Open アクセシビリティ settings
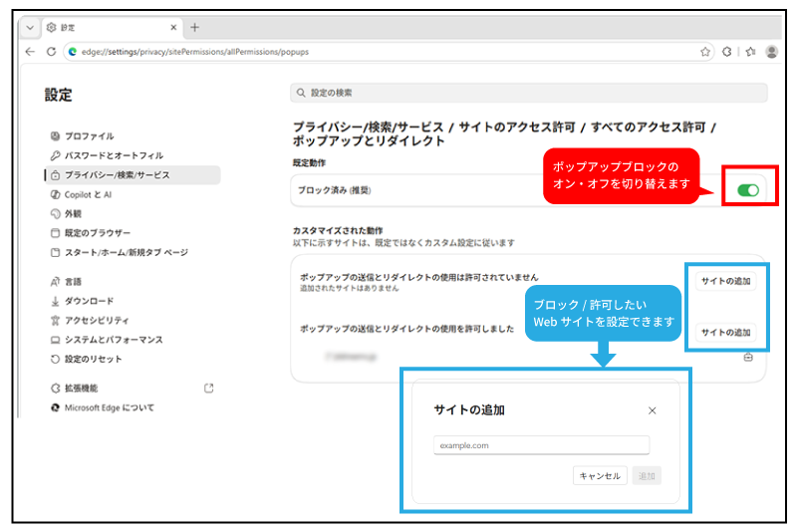797x532 pixels. (133, 320)
